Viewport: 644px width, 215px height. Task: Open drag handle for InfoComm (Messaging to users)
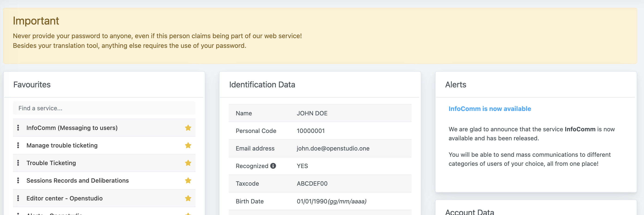(x=18, y=128)
